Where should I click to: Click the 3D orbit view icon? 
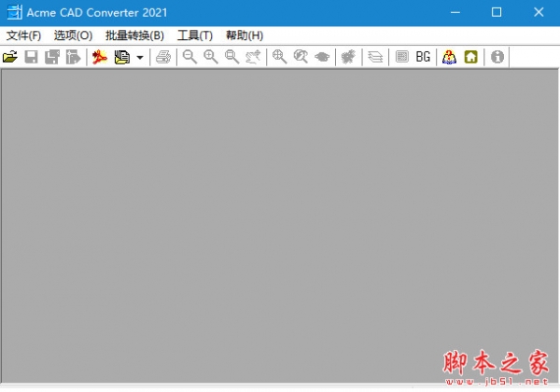point(322,57)
